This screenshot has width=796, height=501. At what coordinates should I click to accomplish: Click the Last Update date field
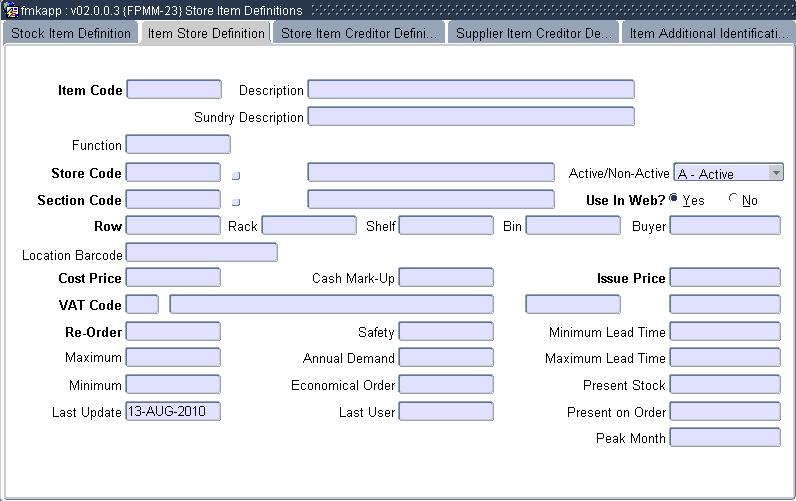[173, 411]
